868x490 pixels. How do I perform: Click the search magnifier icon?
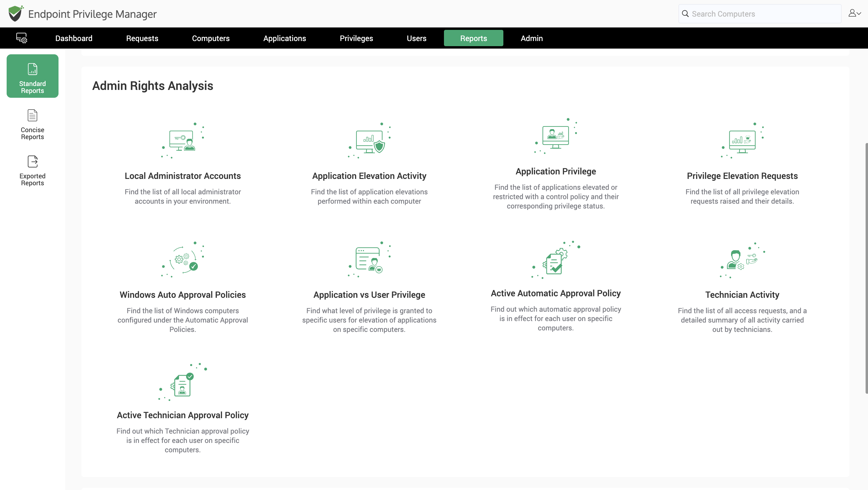tap(685, 14)
